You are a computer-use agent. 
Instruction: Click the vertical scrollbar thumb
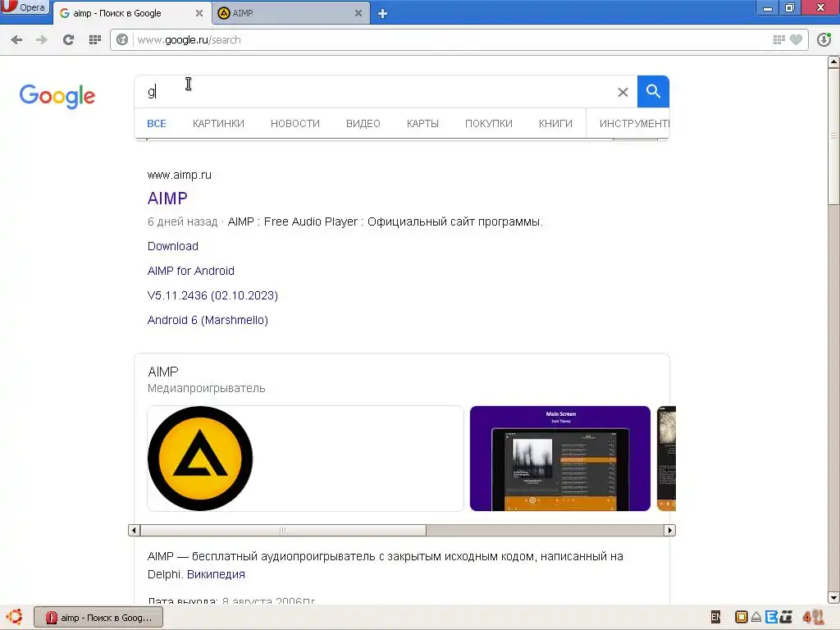pyautogui.click(x=833, y=136)
